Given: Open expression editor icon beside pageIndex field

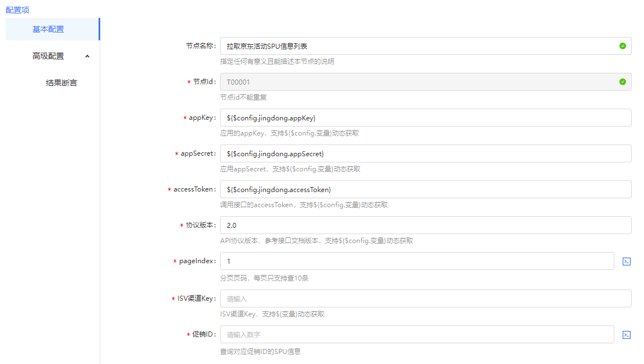Looking at the screenshot, I should 627,262.
